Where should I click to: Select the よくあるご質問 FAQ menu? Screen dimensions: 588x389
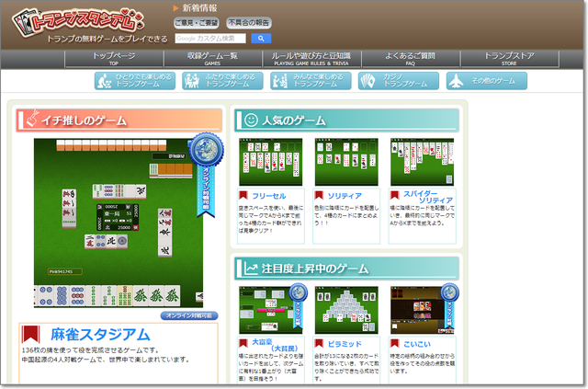click(410, 59)
